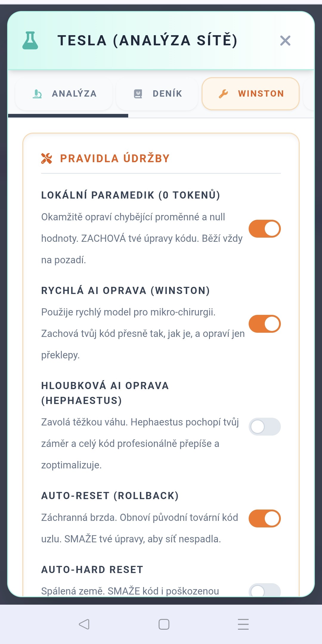Click the flask icon in the header
Viewport: 322px width, 644px height.
click(x=30, y=40)
